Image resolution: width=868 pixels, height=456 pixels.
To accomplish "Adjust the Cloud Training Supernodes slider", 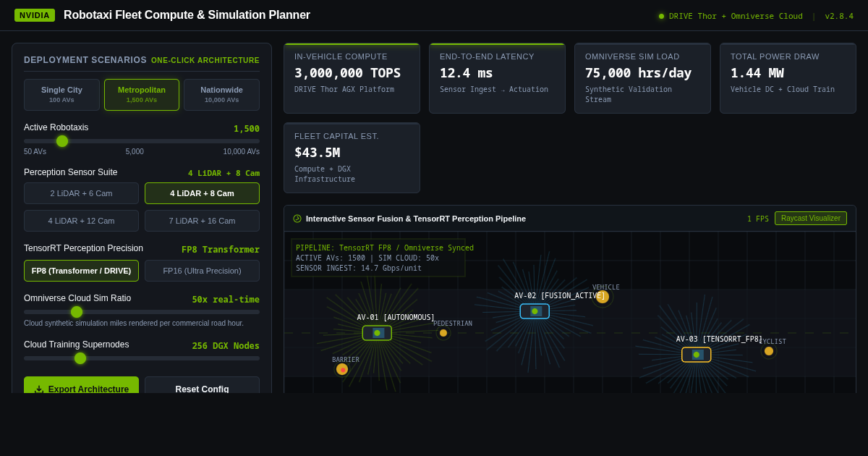I will (80, 358).
